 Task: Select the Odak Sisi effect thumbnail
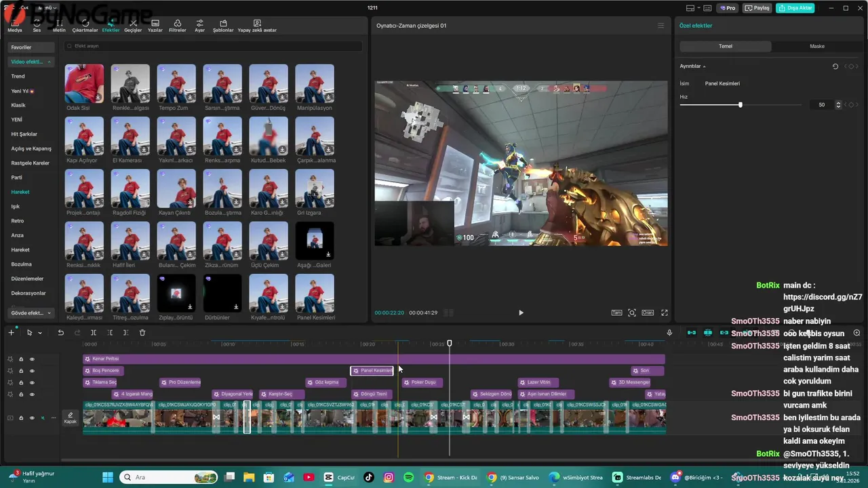(x=84, y=84)
